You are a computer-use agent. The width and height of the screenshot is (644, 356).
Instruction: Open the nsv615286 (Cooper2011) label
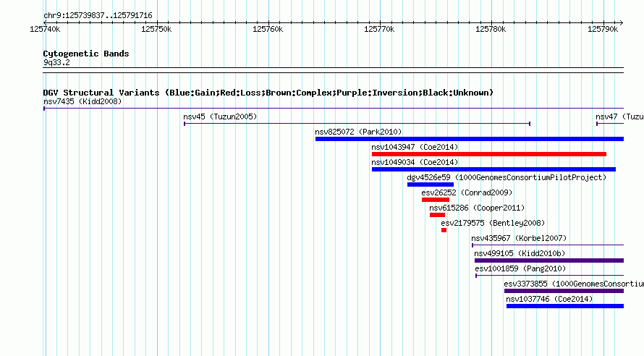[477, 208]
